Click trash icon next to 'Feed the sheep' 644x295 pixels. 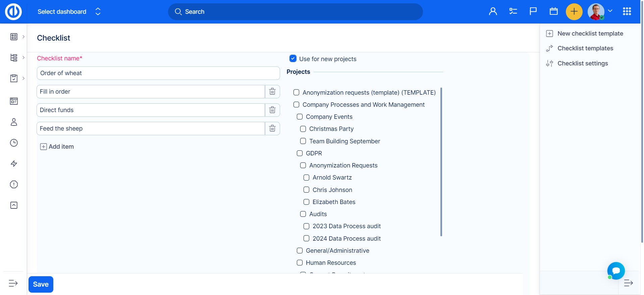pyautogui.click(x=272, y=129)
